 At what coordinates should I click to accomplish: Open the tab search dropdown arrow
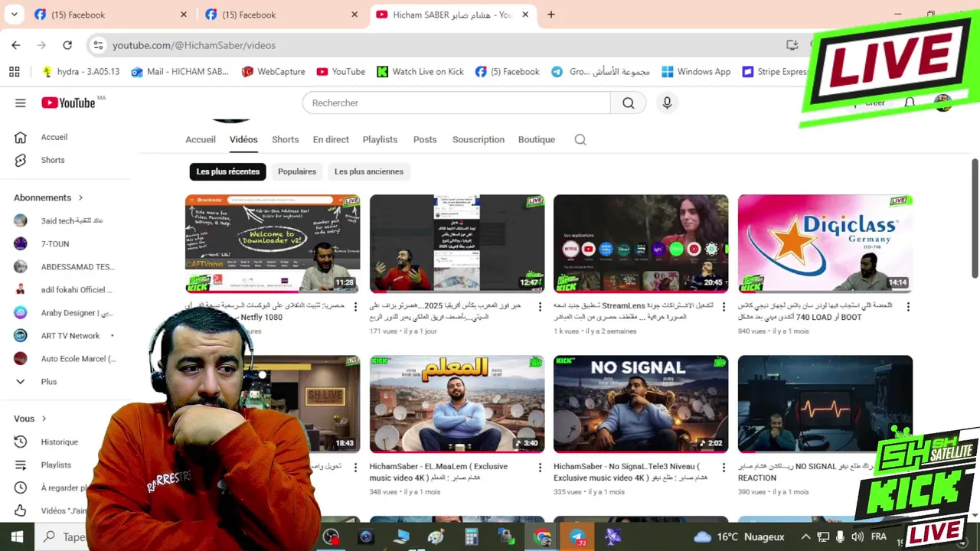click(x=14, y=15)
